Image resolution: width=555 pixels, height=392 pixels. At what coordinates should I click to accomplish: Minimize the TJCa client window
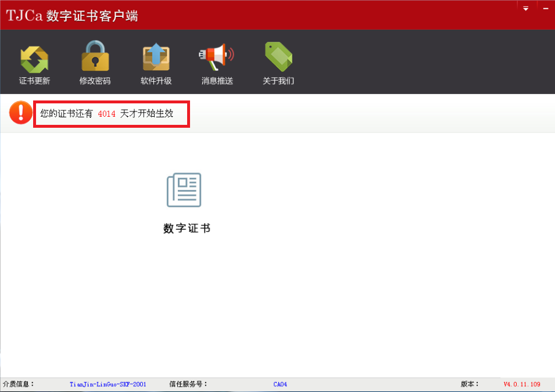(x=545, y=9)
